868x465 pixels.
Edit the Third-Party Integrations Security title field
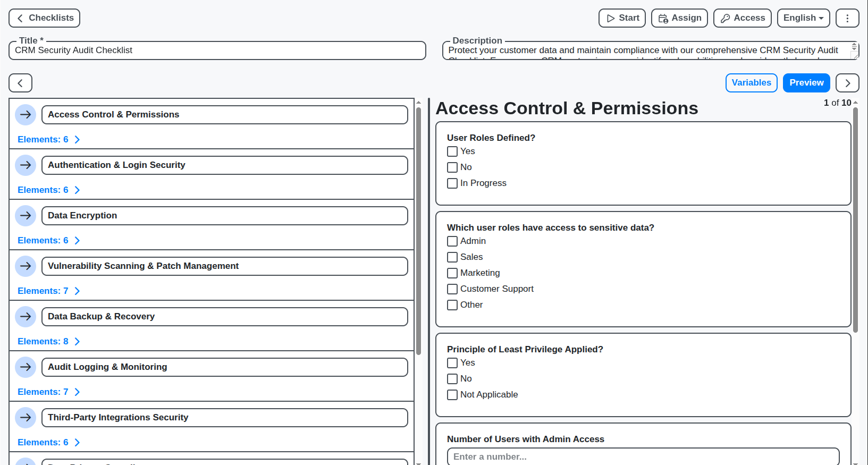click(x=225, y=418)
